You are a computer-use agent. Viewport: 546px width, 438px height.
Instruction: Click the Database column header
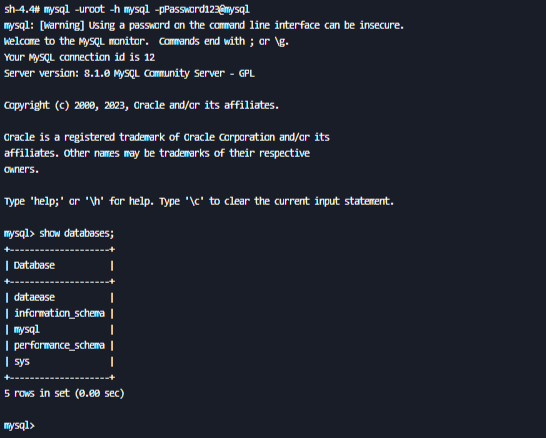click(34, 265)
